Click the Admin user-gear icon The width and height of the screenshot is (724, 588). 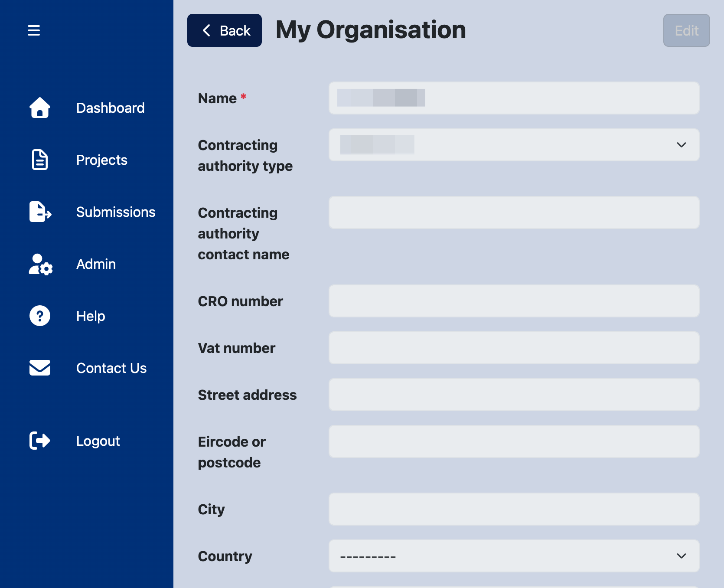pos(41,264)
